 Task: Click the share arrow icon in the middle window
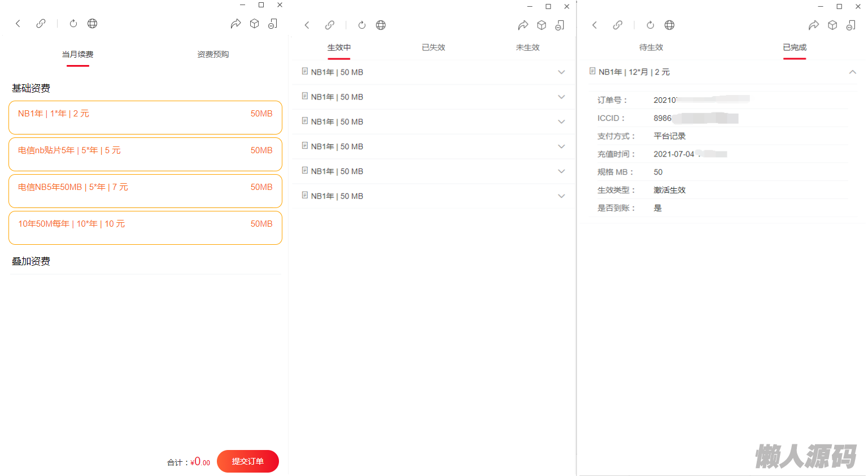pos(523,25)
